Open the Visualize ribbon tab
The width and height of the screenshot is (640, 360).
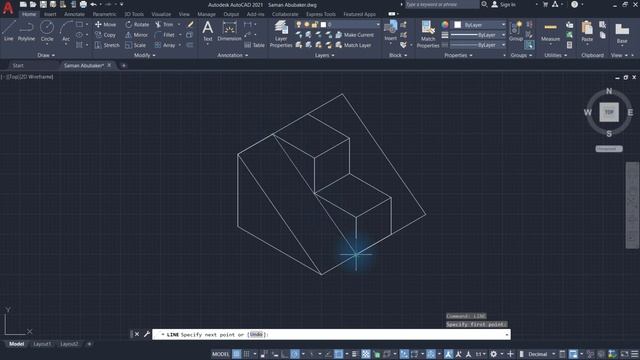pos(161,14)
